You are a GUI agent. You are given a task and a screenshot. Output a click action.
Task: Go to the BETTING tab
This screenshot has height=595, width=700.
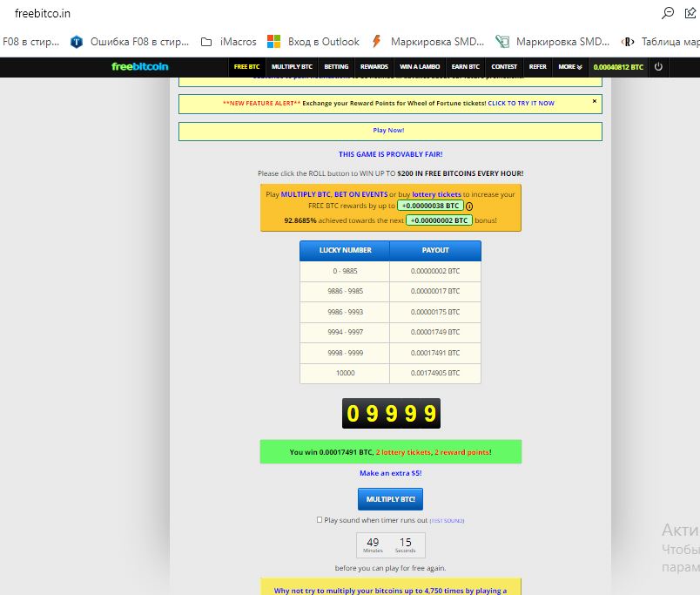pos(336,66)
